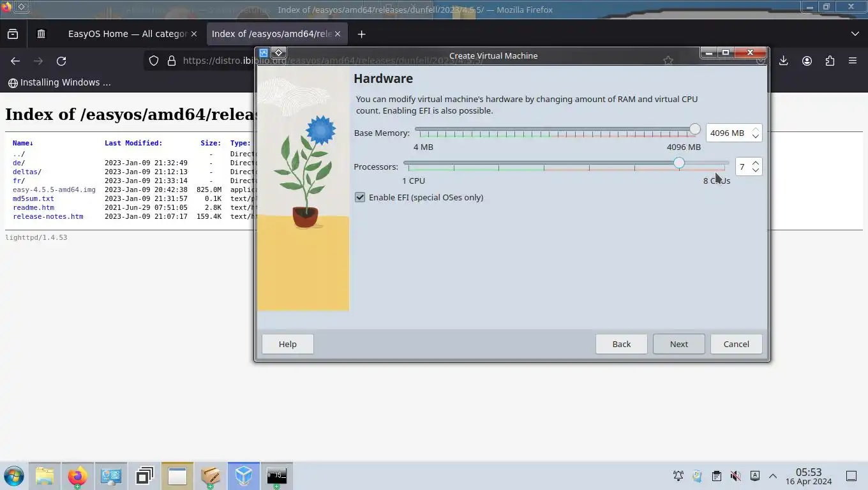Click Next in the VM wizard

(679, 344)
